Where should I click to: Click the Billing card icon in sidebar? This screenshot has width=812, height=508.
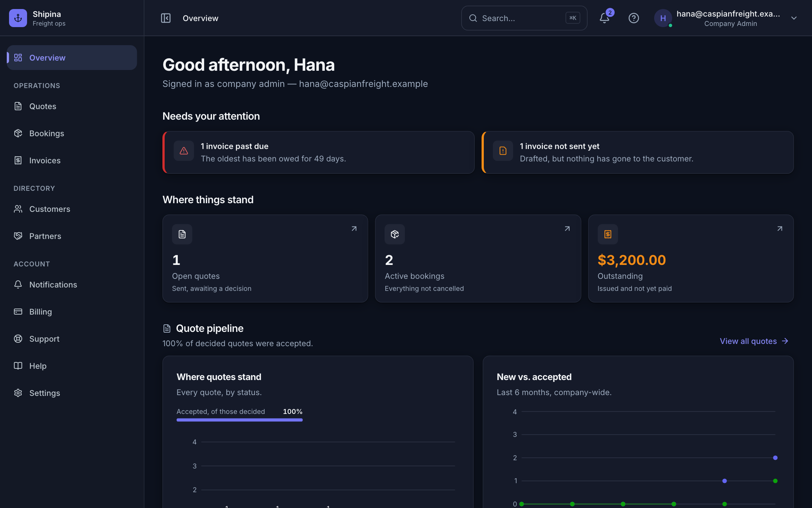point(18,312)
